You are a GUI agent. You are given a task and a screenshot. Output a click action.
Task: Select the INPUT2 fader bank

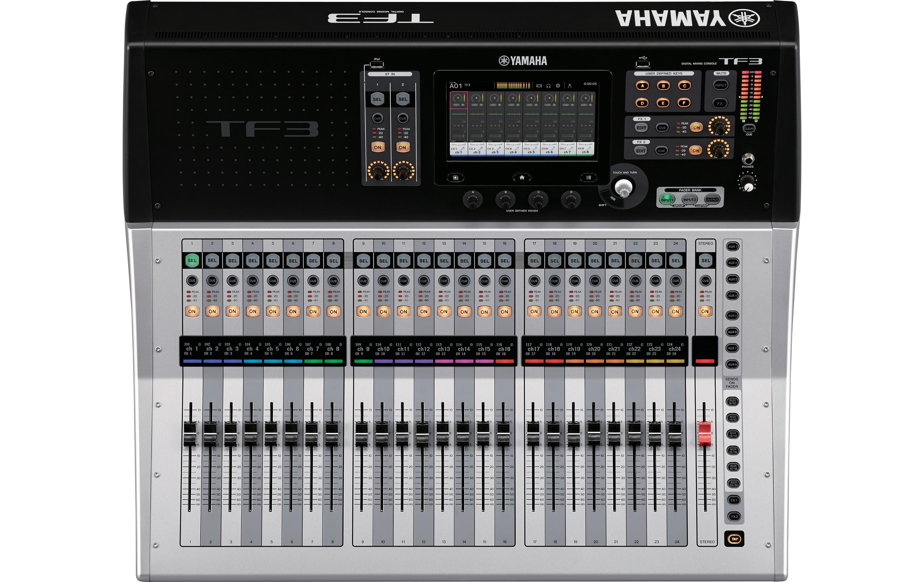click(690, 200)
